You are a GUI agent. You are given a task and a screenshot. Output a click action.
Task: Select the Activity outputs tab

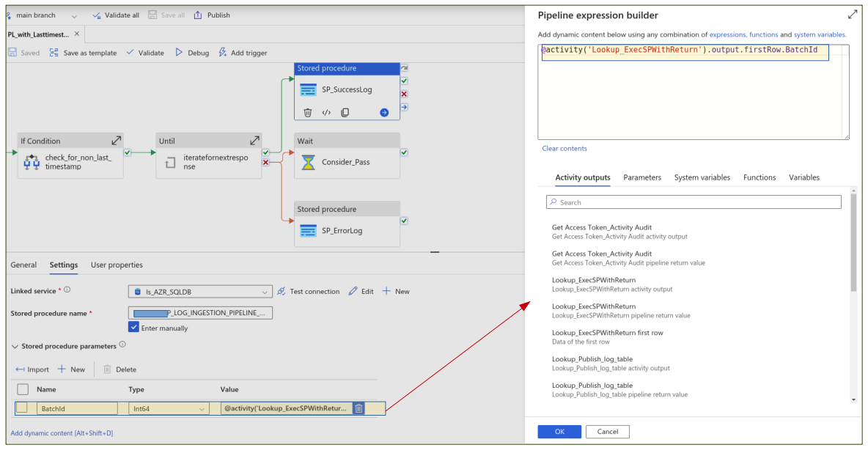click(582, 177)
